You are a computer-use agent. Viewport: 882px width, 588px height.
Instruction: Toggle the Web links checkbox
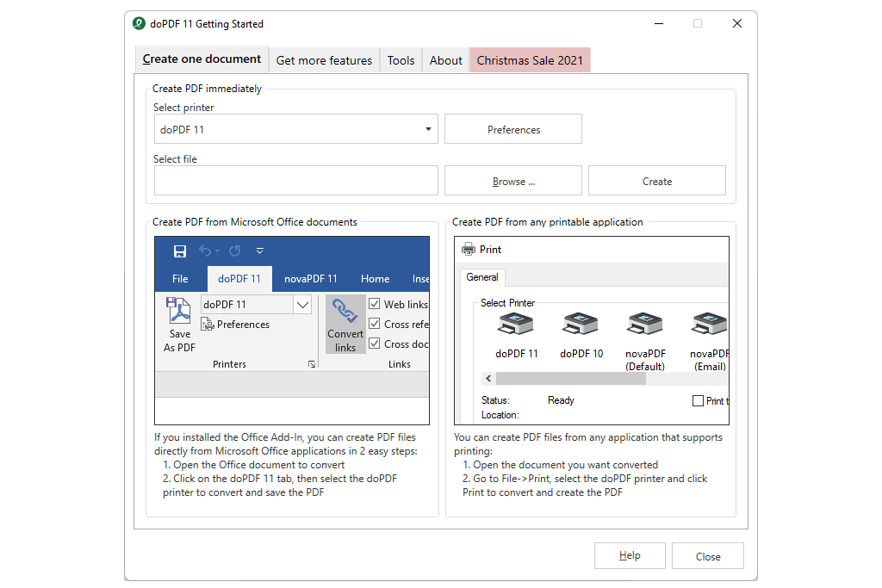point(374,304)
